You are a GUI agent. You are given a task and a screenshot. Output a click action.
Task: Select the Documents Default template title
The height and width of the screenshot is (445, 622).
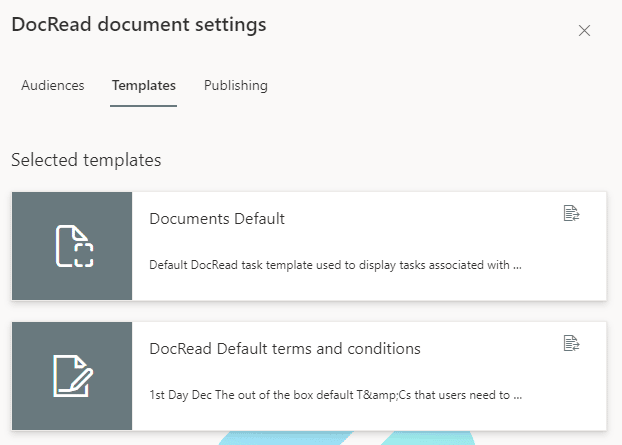point(217,219)
